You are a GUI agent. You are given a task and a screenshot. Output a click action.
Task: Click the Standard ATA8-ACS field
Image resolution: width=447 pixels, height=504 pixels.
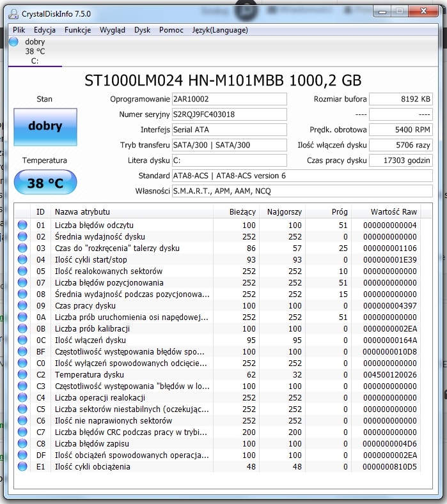point(302,176)
